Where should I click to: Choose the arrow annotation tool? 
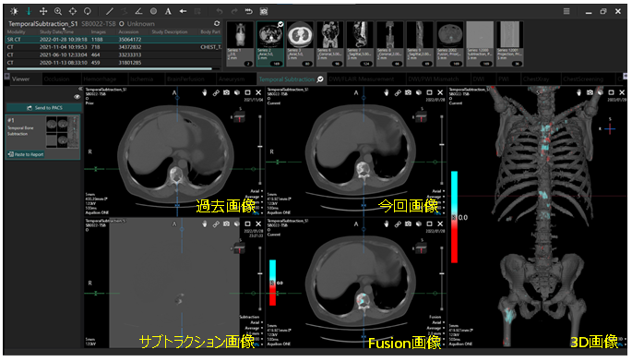[x=183, y=11]
